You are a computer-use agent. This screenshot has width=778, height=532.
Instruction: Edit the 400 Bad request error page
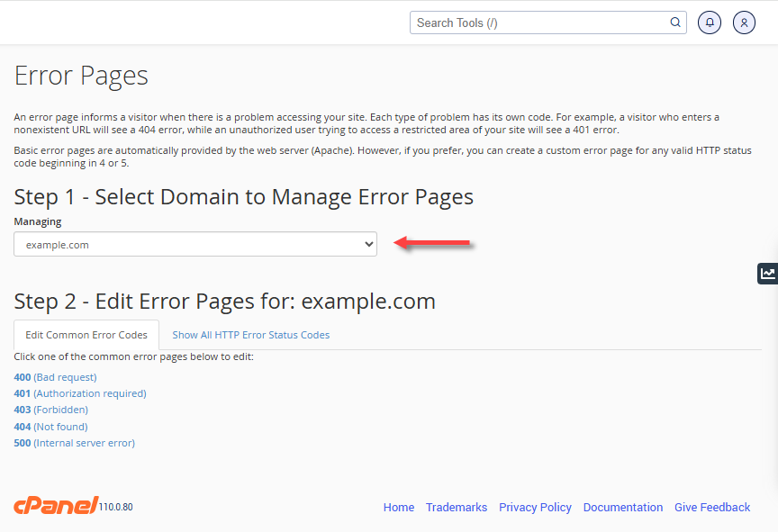coord(54,376)
